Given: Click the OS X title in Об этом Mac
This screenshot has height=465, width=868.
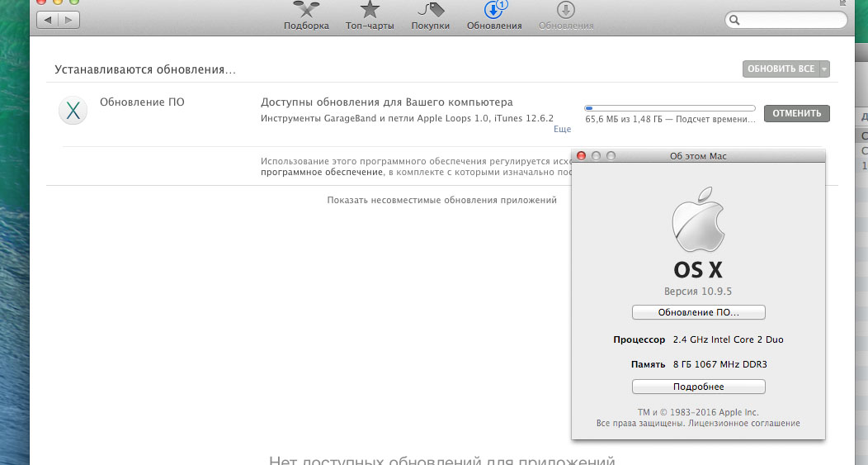Looking at the screenshot, I should click(x=698, y=270).
